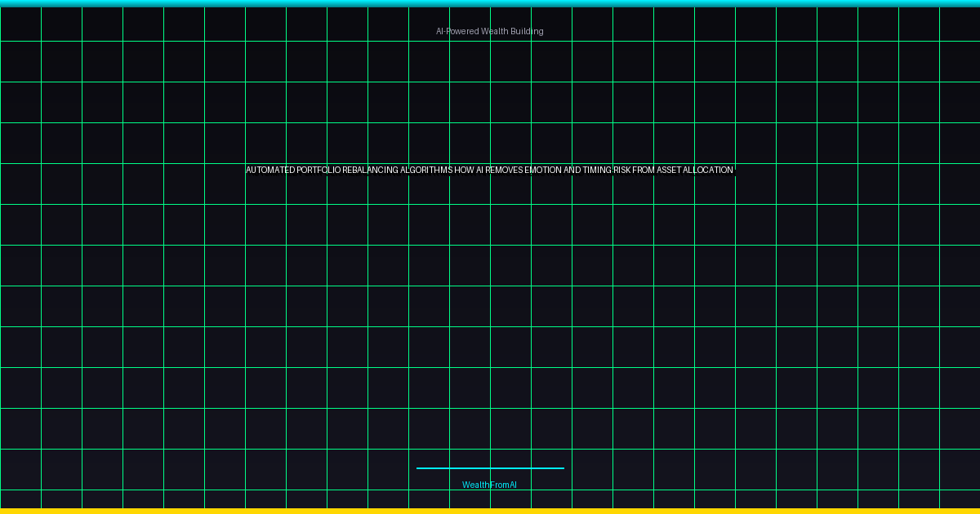The image size is (980, 514).
Task: Click the word 'Building' in the subtitle
Action: click(x=527, y=31)
